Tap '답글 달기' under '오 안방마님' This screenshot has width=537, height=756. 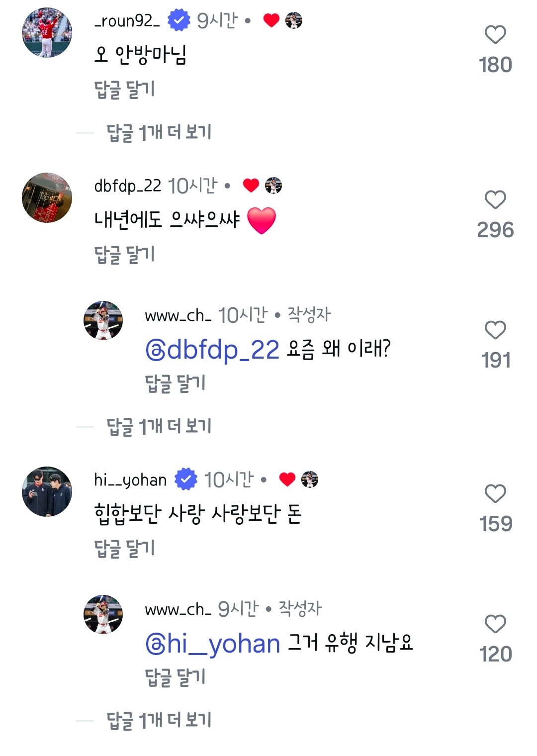[125, 90]
